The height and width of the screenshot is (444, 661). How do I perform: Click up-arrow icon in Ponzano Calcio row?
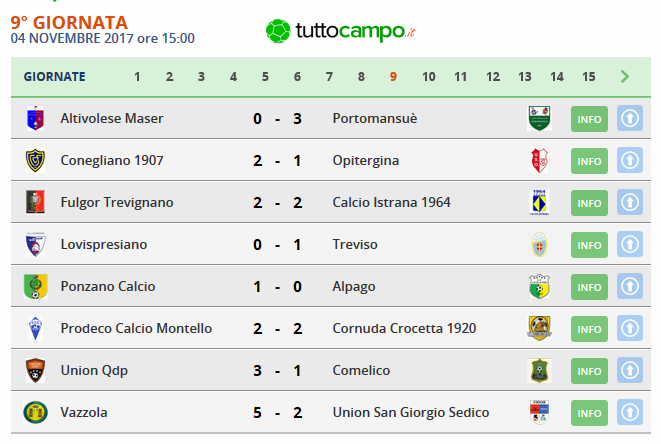pyautogui.click(x=630, y=287)
